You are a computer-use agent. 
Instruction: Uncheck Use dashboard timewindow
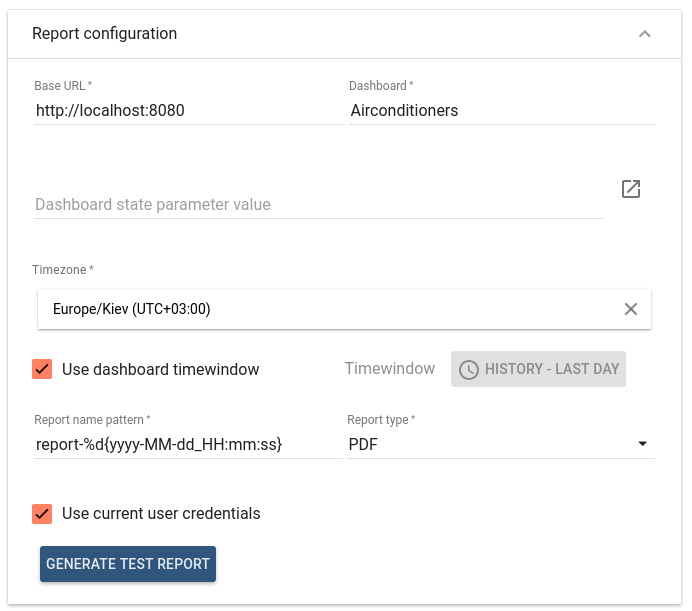[x=42, y=369]
